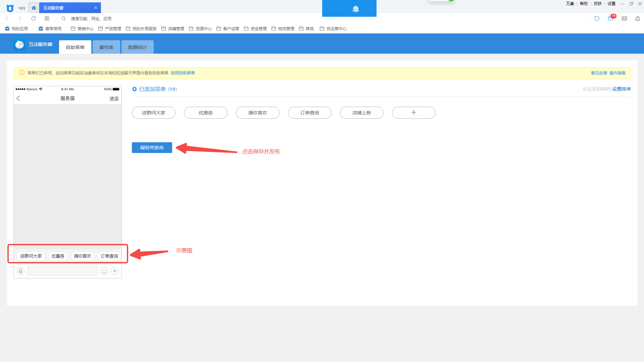Tap 优惠券 chip in phone preview
This screenshot has height=362, width=644.
(x=58, y=256)
